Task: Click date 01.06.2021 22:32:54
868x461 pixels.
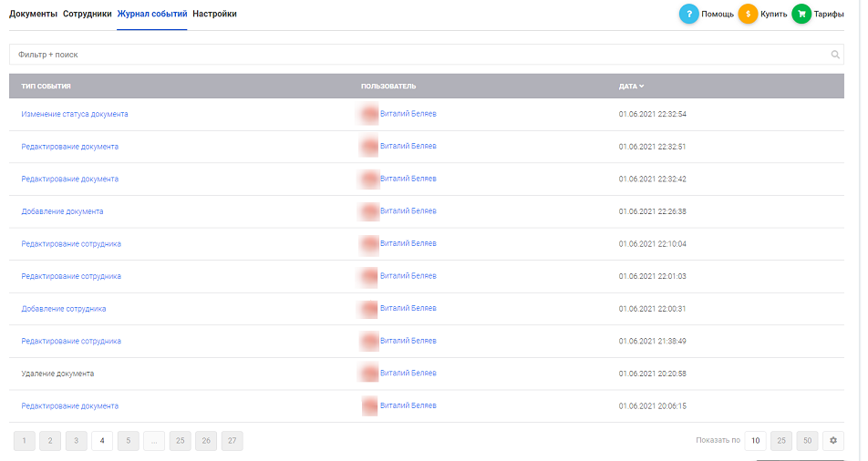Action: [x=653, y=114]
